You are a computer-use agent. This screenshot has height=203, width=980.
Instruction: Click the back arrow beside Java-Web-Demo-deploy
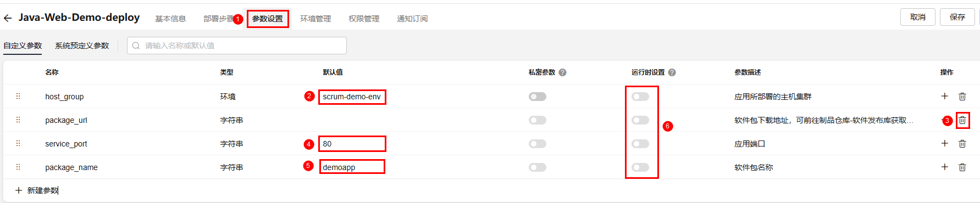(8, 19)
